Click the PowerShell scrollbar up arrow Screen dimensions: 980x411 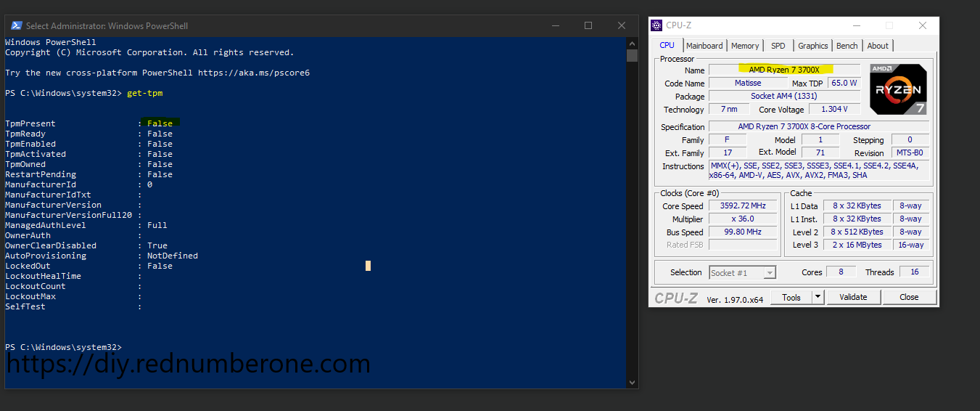(x=632, y=43)
